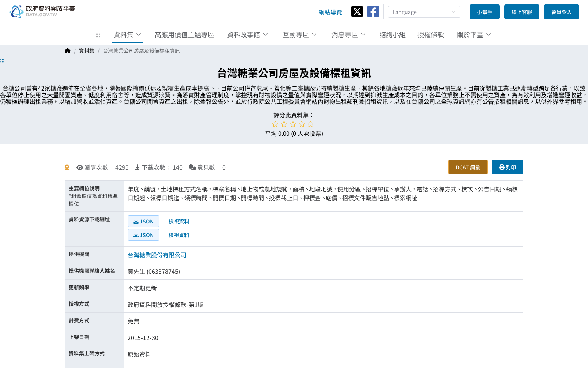588x368 pixels.
Task: Click the eye icon beside 瀏覽次數
Action: click(x=79, y=167)
